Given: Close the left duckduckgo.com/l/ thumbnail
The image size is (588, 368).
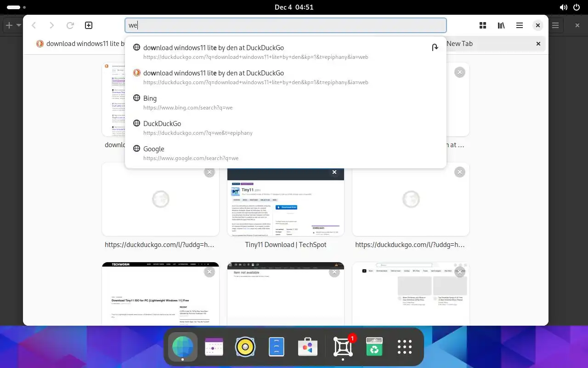Looking at the screenshot, I should coord(209,172).
